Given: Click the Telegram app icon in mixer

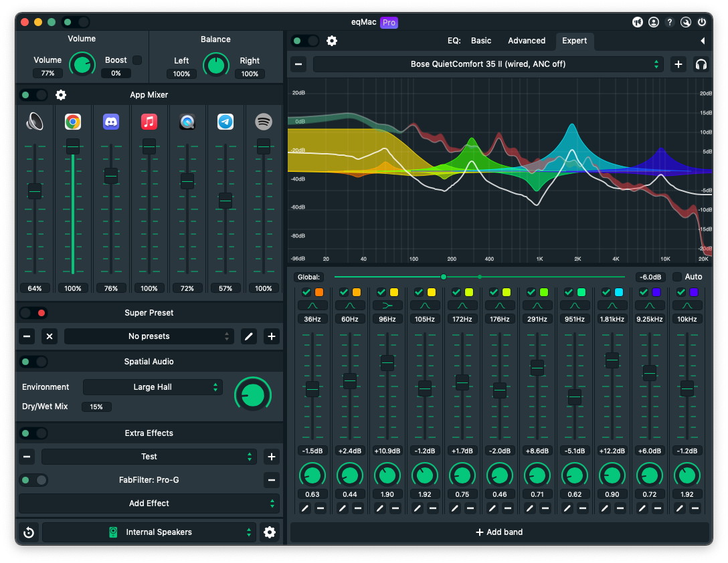Looking at the screenshot, I should [225, 122].
